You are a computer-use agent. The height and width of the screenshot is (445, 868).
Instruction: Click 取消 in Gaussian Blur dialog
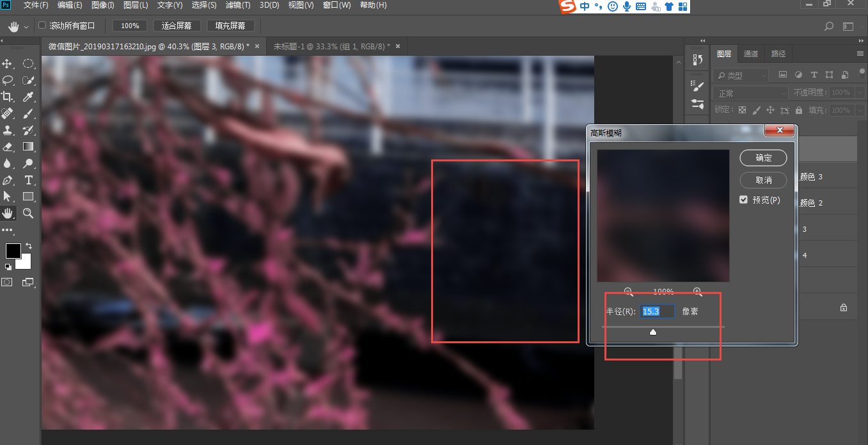[x=763, y=180]
